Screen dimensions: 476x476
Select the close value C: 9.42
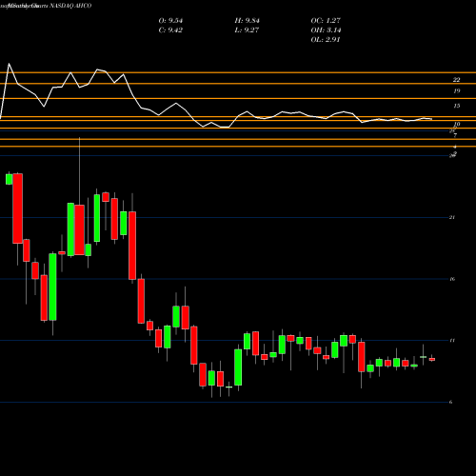[x=170, y=30]
